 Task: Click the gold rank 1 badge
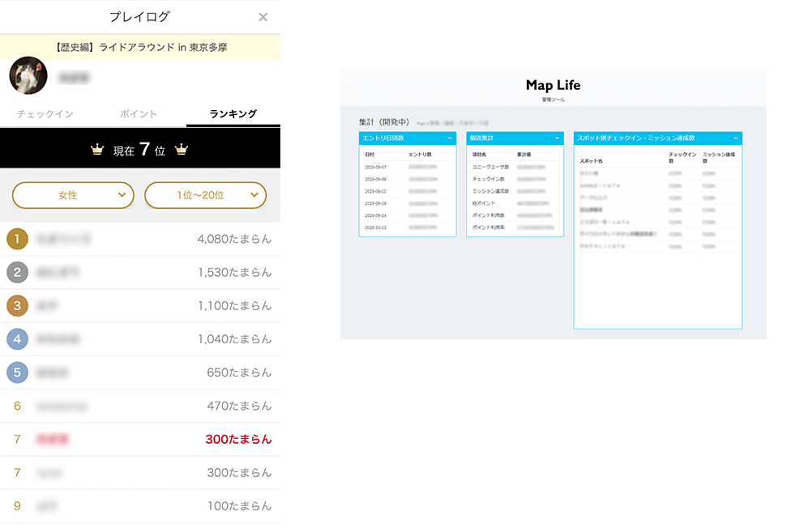pyautogui.click(x=18, y=239)
